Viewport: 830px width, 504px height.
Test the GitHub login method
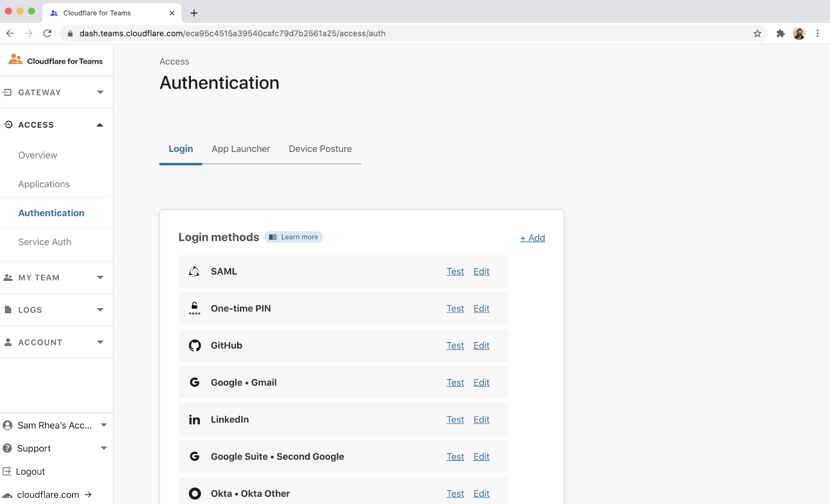455,345
